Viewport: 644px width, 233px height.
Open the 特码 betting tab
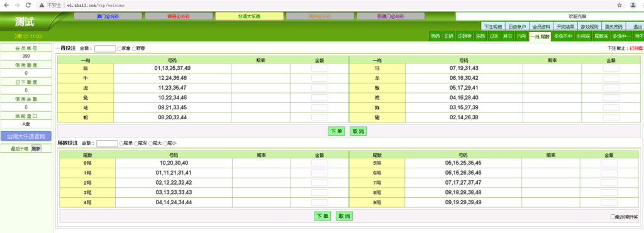(x=435, y=36)
